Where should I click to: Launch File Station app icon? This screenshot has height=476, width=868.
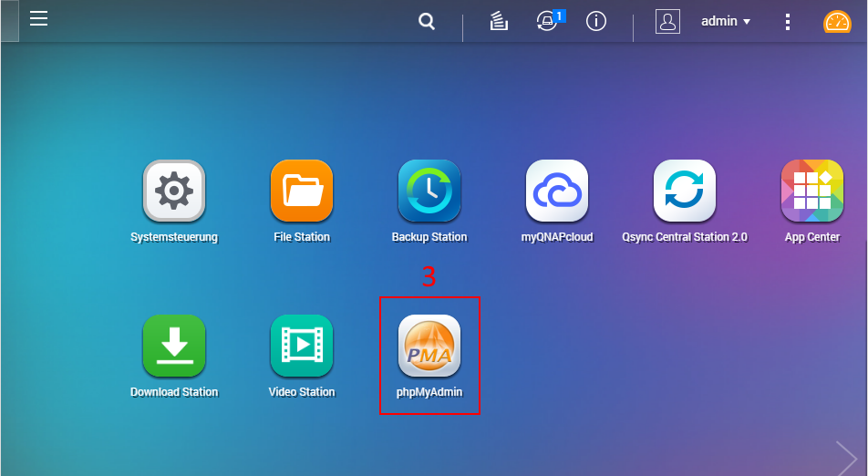pyautogui.click(x=302, y=191)
